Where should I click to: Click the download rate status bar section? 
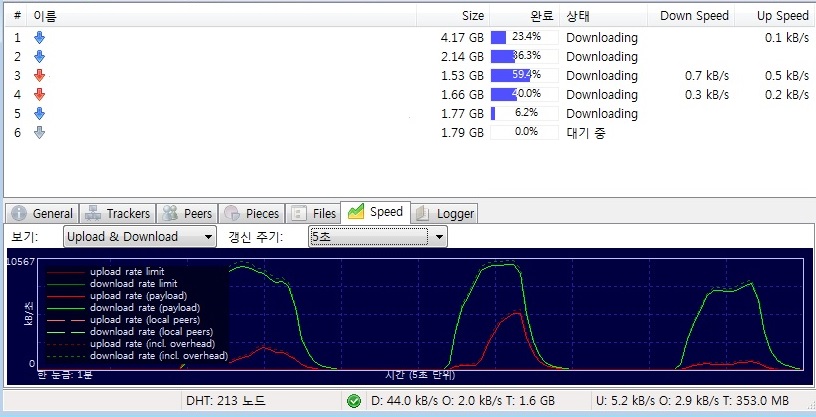[463, 401]
